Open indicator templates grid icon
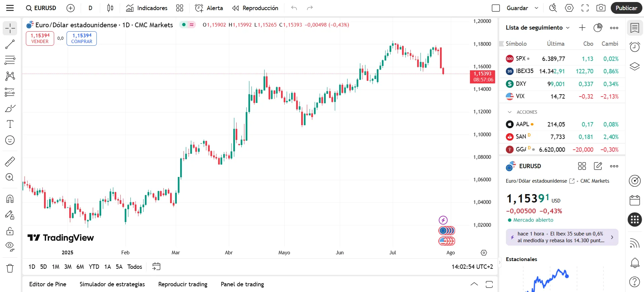The image size is (644, 292). 180,8
